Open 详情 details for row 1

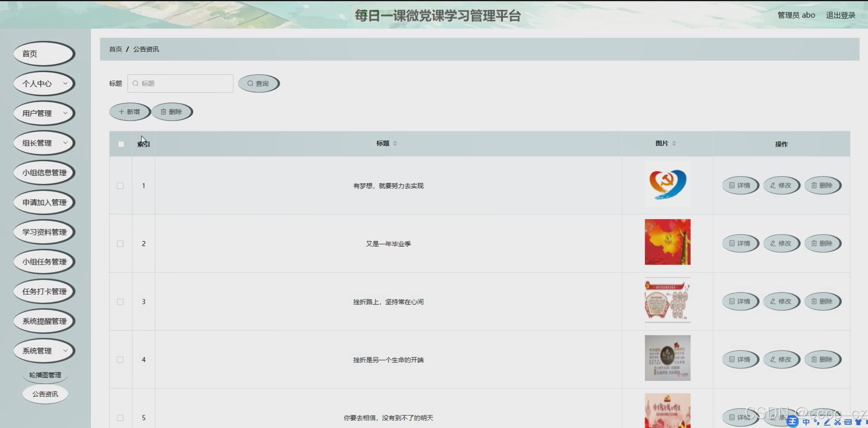740,185
